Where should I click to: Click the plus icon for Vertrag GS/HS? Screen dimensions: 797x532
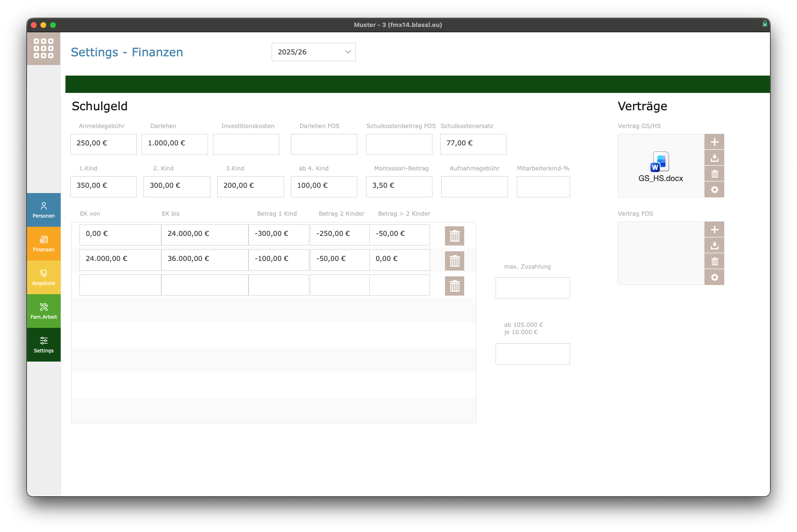coord(714,142)
